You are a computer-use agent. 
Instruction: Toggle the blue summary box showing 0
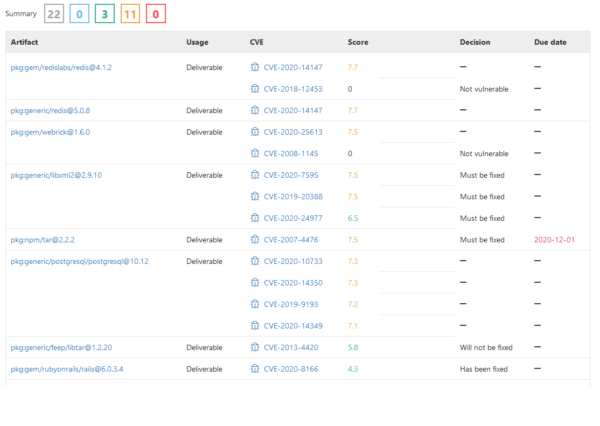point(80,14)
